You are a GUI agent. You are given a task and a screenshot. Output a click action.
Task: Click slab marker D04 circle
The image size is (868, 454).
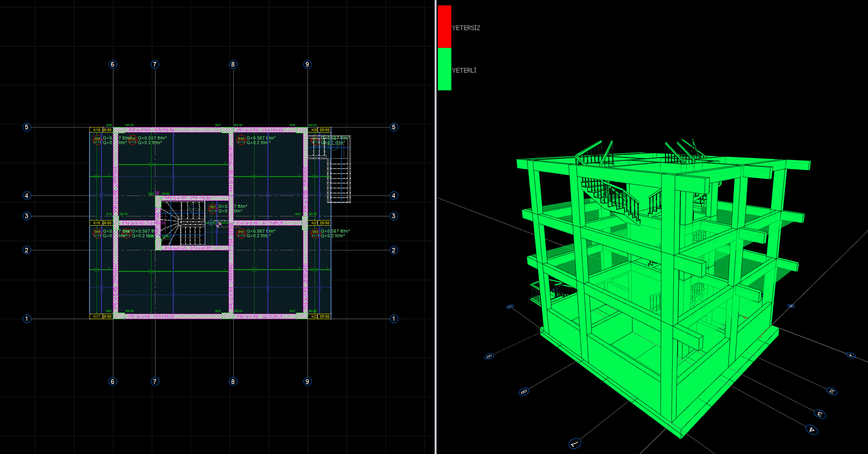[241, 140]
